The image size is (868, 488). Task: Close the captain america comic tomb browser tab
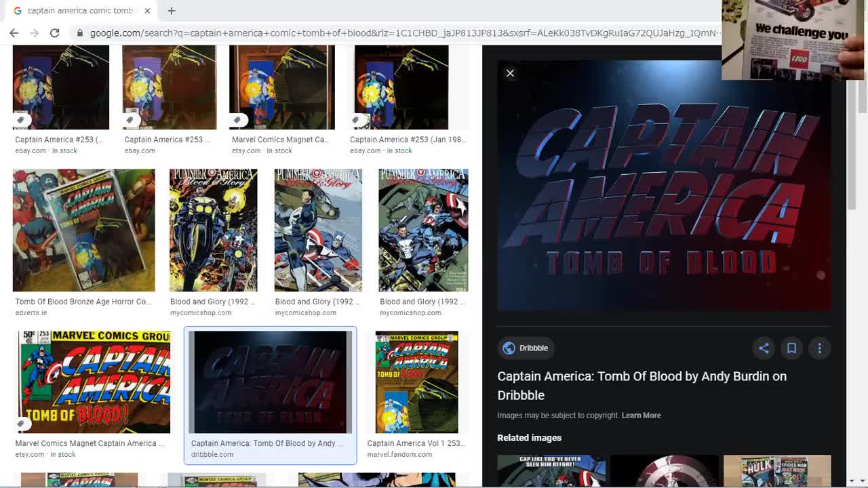click(x=147, y=11)
